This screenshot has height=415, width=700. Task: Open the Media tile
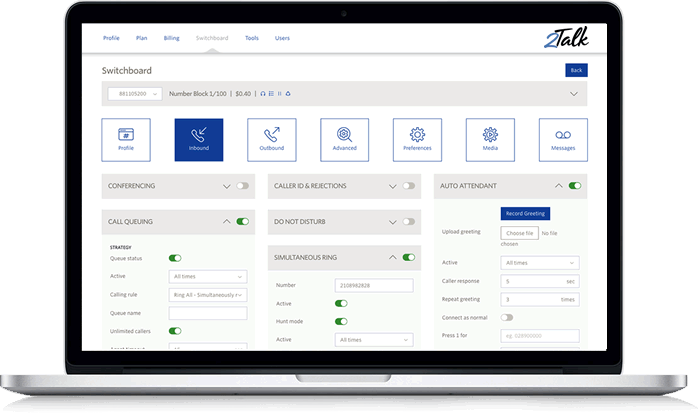[x=490, y=140]
